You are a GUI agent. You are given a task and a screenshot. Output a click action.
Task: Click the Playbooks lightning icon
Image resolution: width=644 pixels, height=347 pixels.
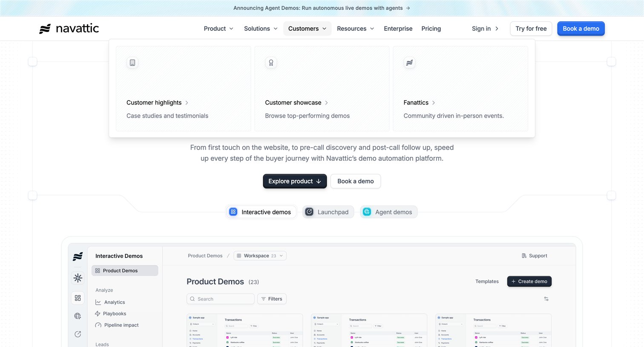[98, 314]
